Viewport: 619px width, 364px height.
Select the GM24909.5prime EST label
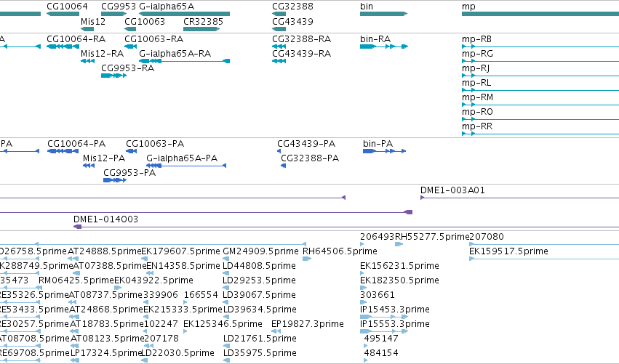coord(260,251)
